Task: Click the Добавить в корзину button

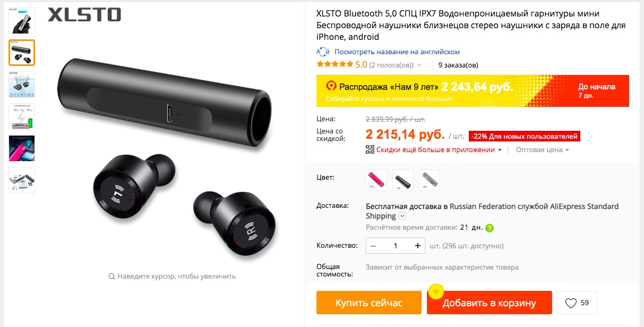Action: click(490, 303)
